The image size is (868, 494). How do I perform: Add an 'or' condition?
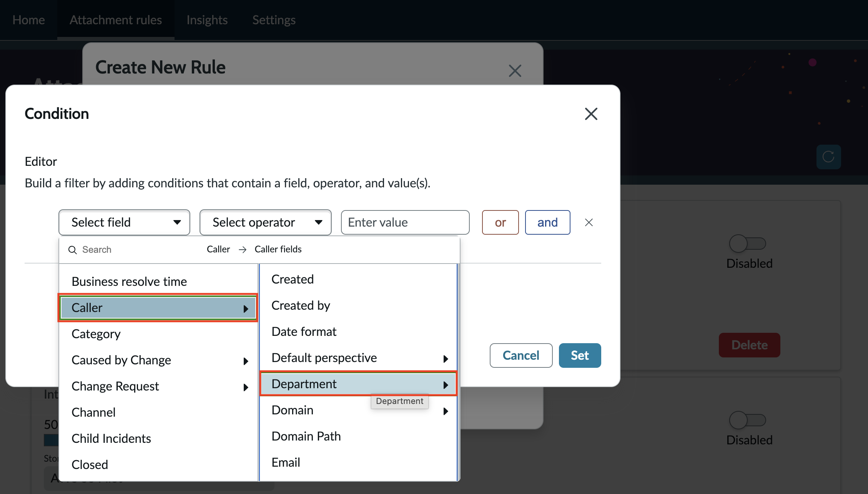[x=500, y=222]
